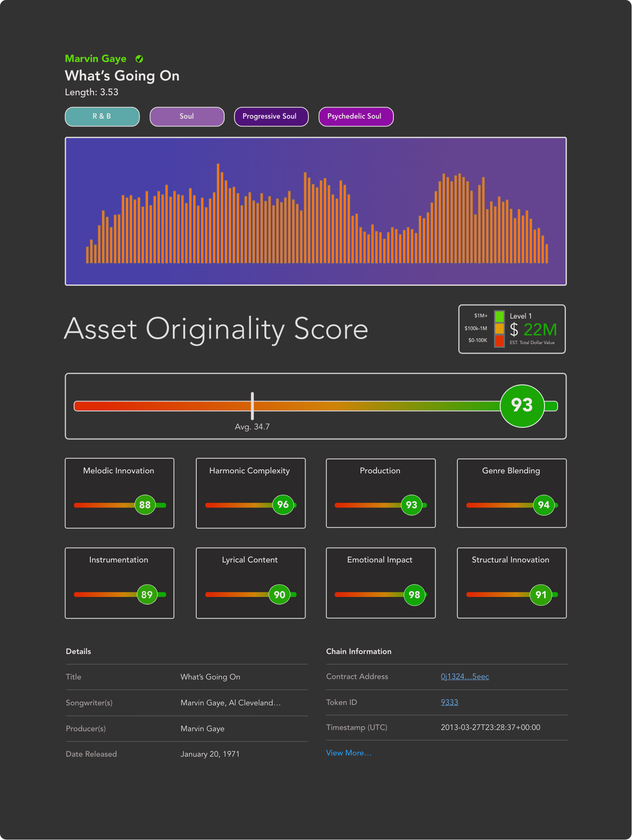Click the red $0-100K level swatch
This screenshot has width=632, height=840.
click(499, 341)
